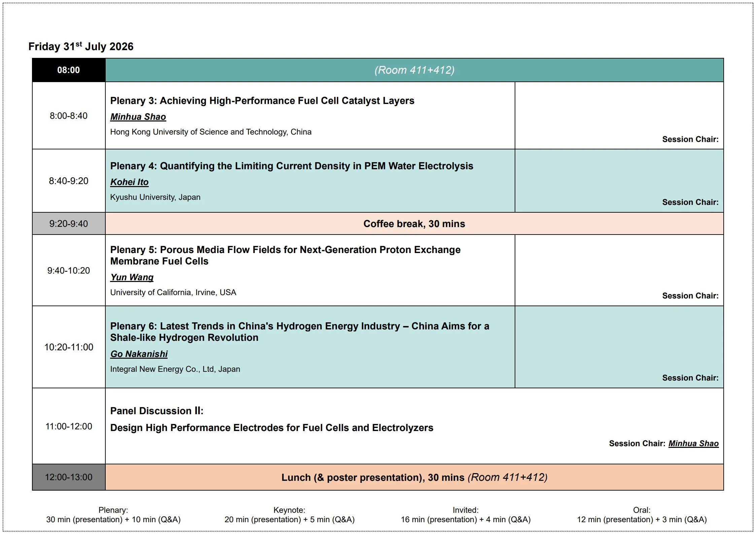Click the Oral timing legend in footer
The image size is (756, 534).
(x=642, y=515)
